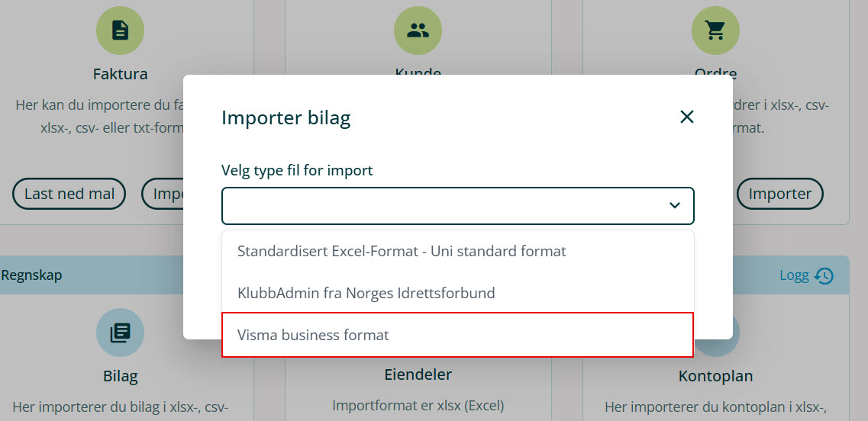
Task: Click inside the import file type field
Action: click(443, 206)
